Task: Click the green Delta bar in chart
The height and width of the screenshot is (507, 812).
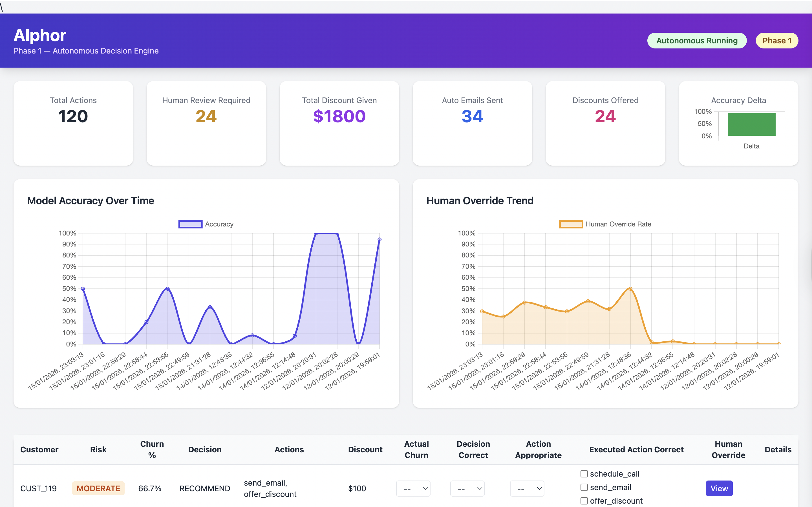Action: pyautogui.click(x=751, y=124)
